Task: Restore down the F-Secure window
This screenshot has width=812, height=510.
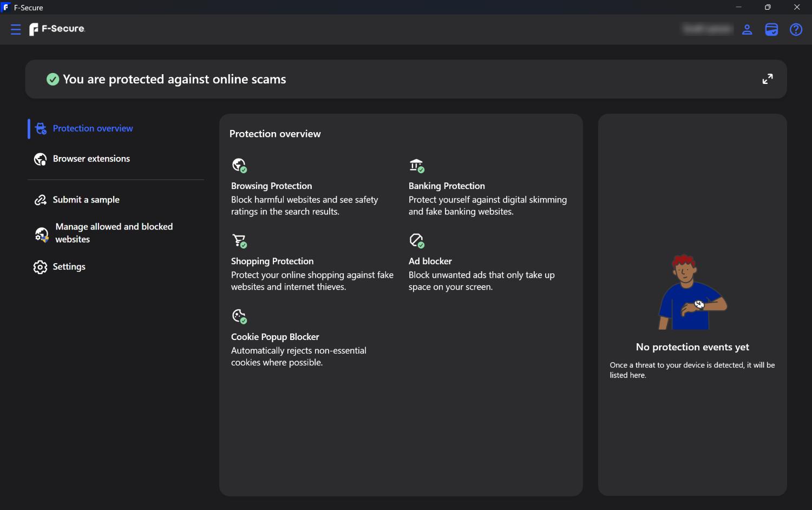Action: coord(768,7)
